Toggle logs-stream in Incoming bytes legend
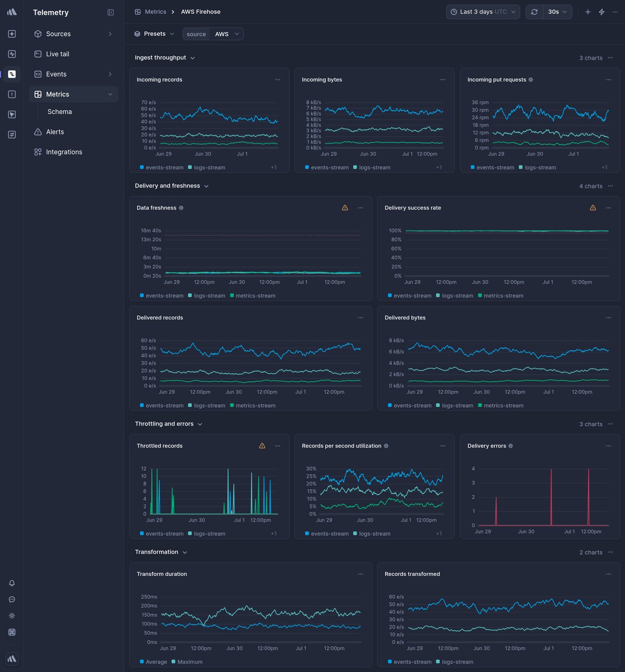 click(372, 168)
